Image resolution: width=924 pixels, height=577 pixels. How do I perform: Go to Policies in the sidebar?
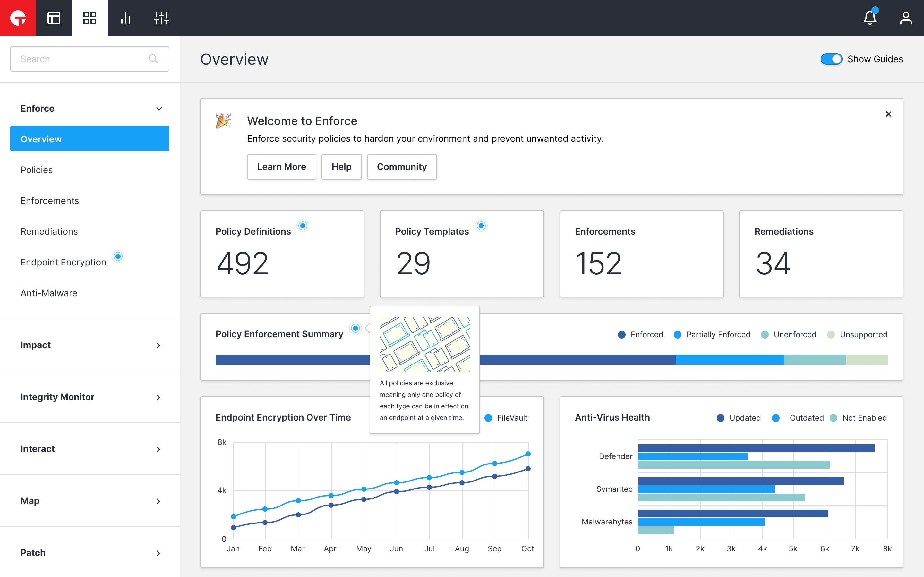(x=37, y=170)
